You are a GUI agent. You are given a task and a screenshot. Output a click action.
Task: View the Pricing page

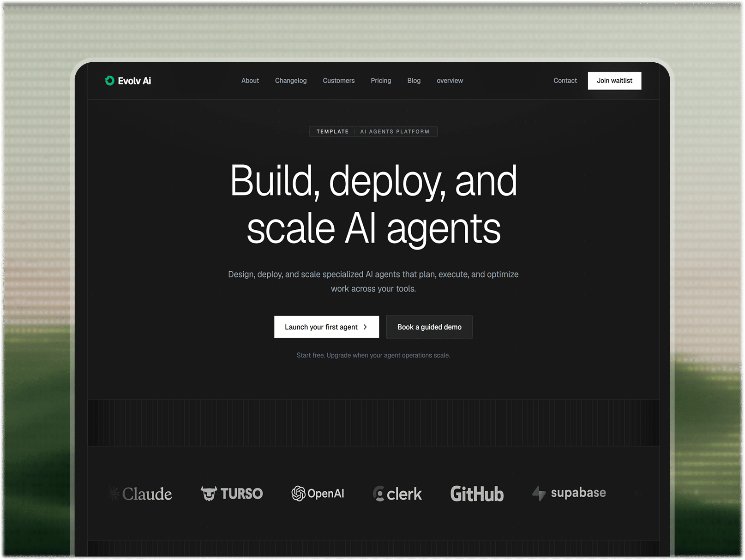(x=381, y=81)
